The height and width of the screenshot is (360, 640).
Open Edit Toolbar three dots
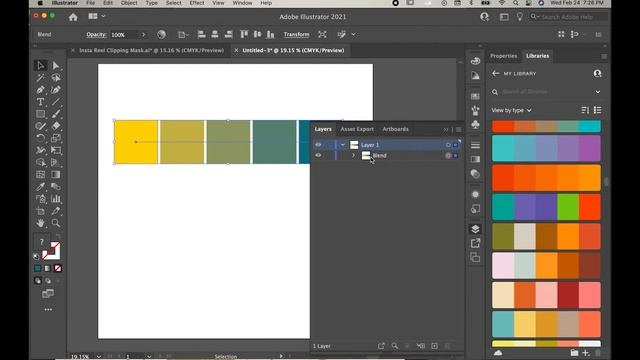(48, 309)
